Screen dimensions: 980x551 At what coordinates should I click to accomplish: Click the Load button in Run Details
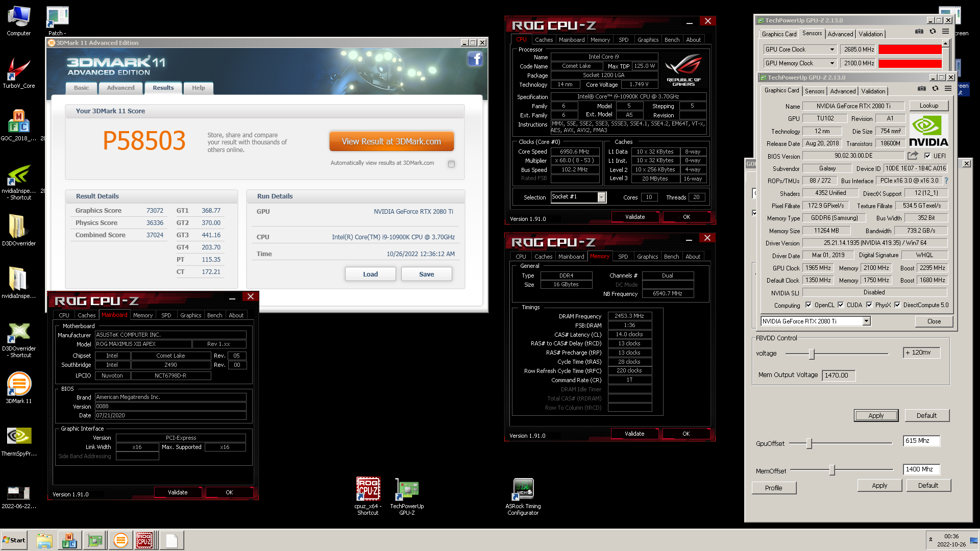click(x=370, y=274)
